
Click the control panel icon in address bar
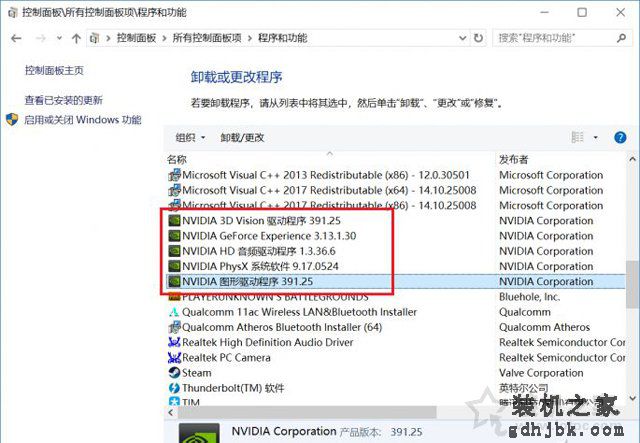pyautogui.click(x=94, y=38)
